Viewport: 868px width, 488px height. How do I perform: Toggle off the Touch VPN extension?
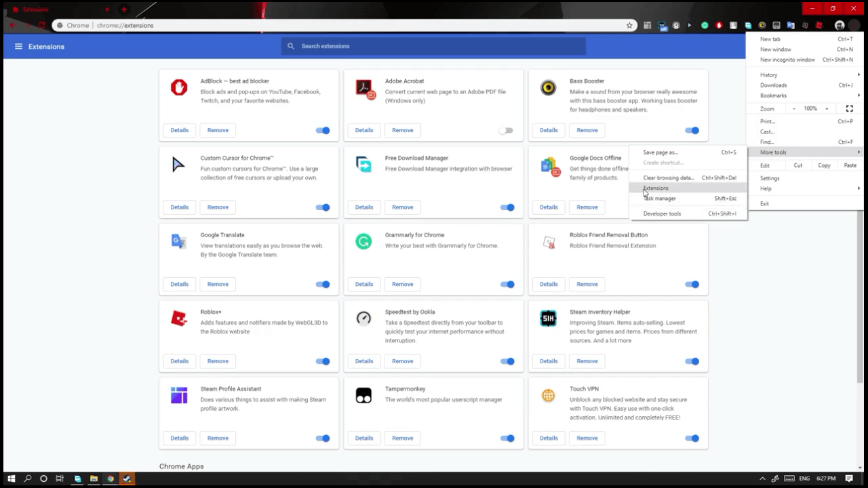(692, 438)
